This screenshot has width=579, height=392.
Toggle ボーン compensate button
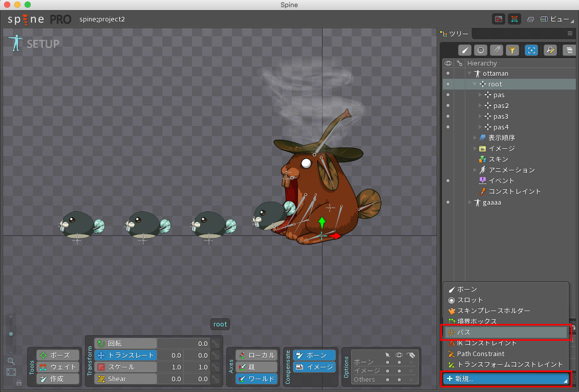[314, 355]
